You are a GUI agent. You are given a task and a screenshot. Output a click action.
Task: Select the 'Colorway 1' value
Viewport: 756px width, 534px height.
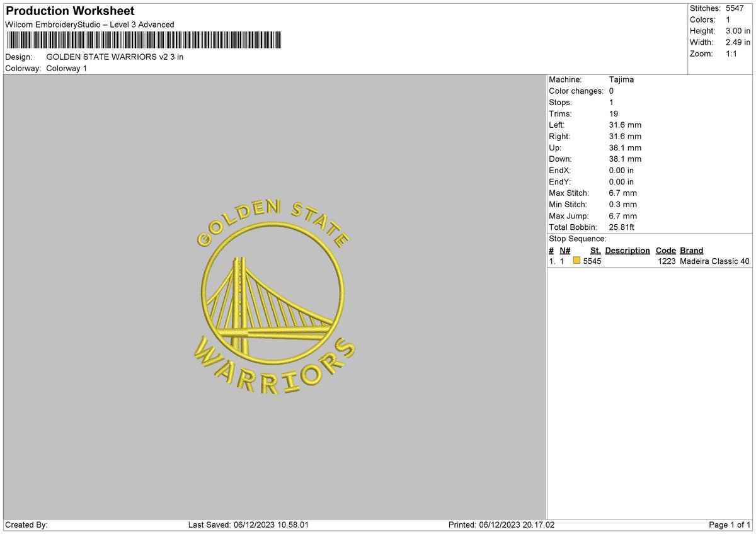coord(67,68)
